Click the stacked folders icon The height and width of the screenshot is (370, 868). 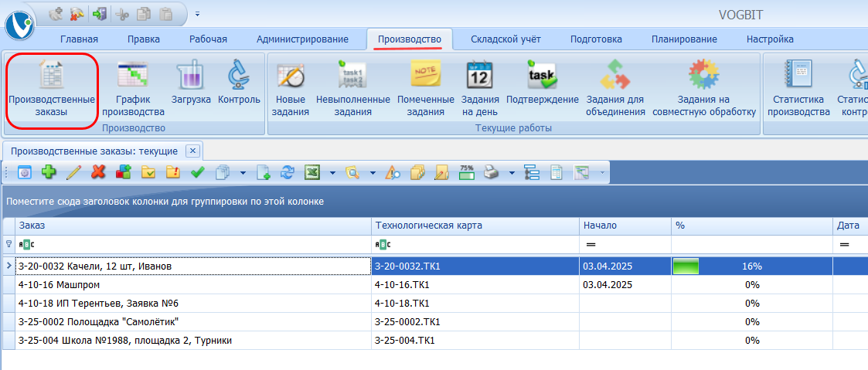417,172
